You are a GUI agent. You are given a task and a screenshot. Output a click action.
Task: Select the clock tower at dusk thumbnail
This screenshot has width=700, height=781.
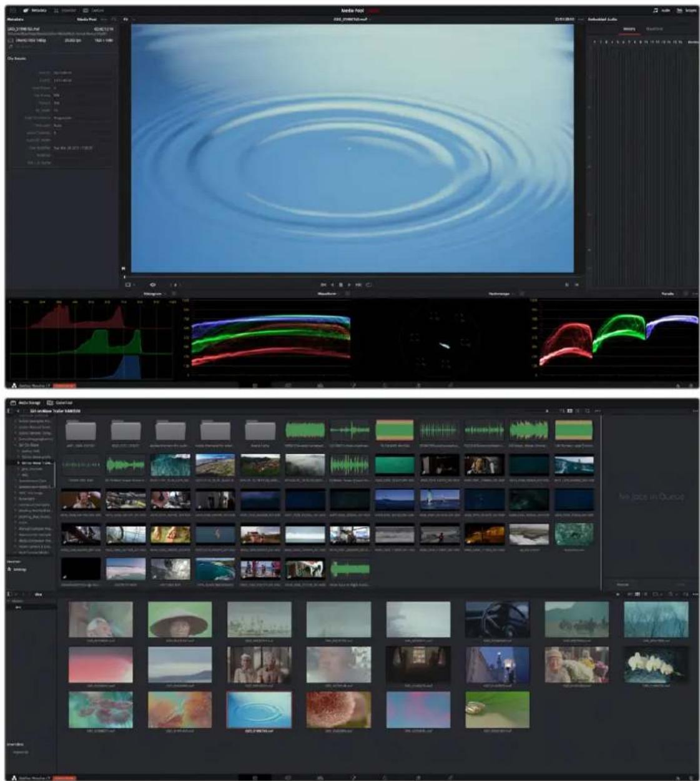[498, 664]
